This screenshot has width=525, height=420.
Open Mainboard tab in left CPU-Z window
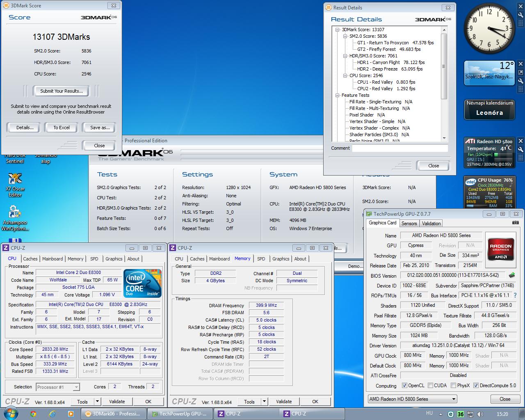52,259
